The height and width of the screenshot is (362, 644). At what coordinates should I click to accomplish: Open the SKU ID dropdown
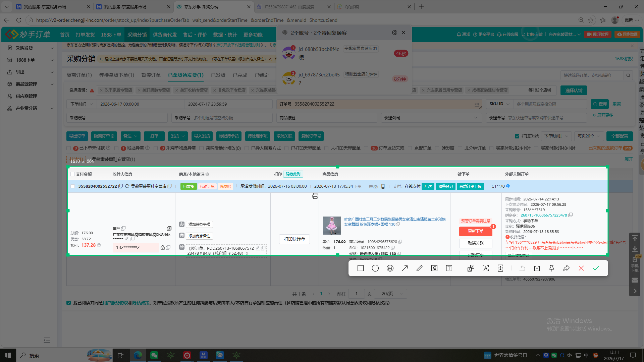click(x=499, y=104)
